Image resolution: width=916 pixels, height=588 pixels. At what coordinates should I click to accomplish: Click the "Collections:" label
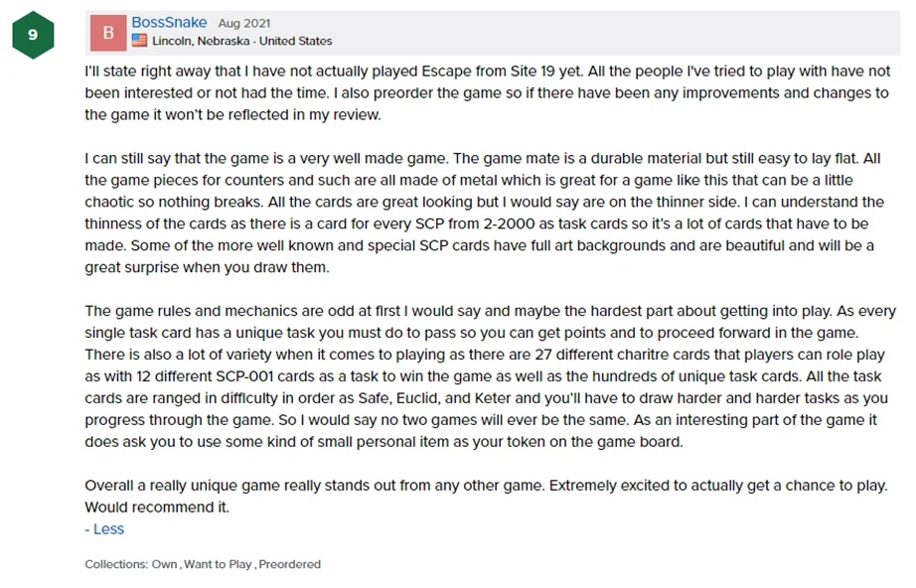116,564
